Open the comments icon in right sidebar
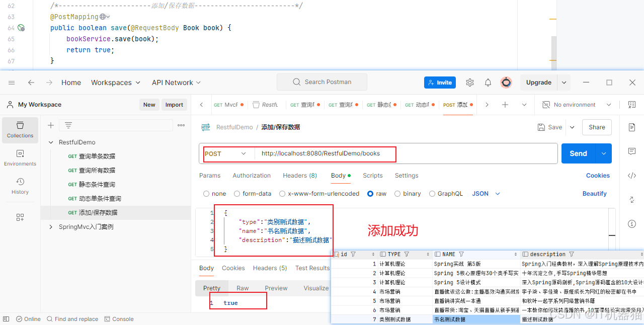 (632, 151)
